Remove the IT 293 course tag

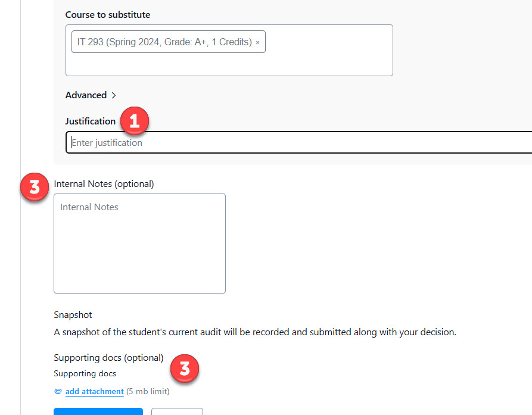[257, 43]
